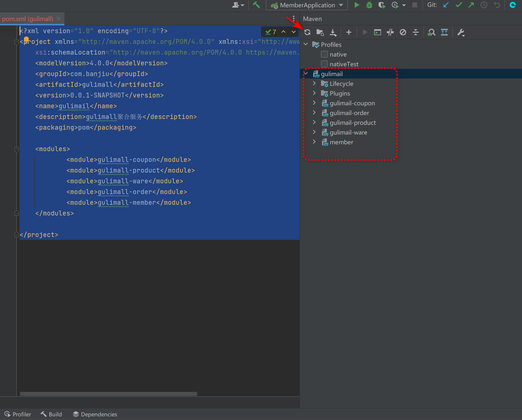Open Maven Settings wrench icon

click(x=461, y=32)
